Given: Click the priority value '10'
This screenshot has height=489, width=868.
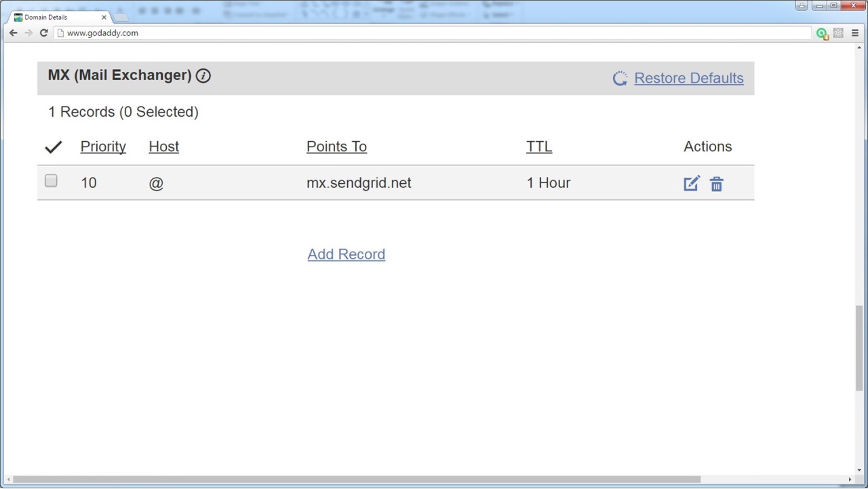Looking at the screenshot, I should tap(89, 183).
